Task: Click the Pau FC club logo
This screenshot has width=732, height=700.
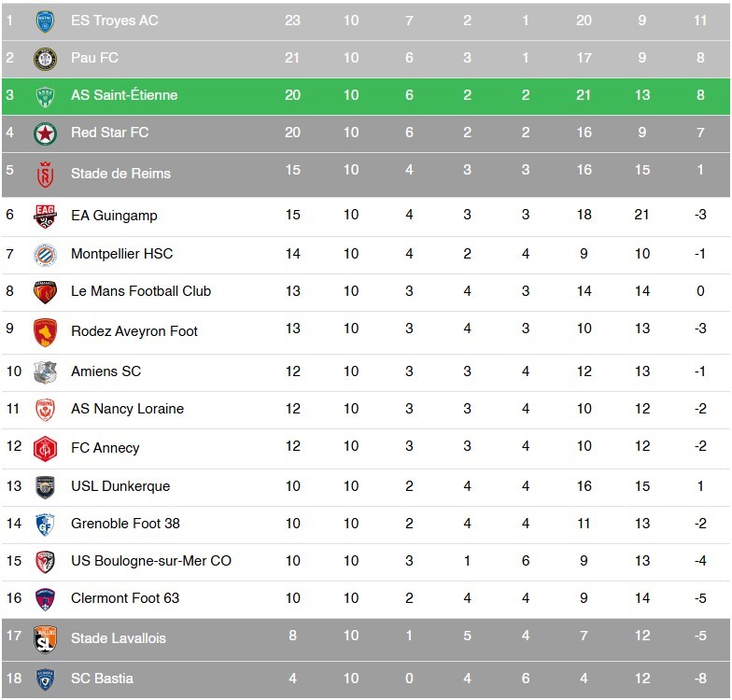Action: click(x=45, y=58)
